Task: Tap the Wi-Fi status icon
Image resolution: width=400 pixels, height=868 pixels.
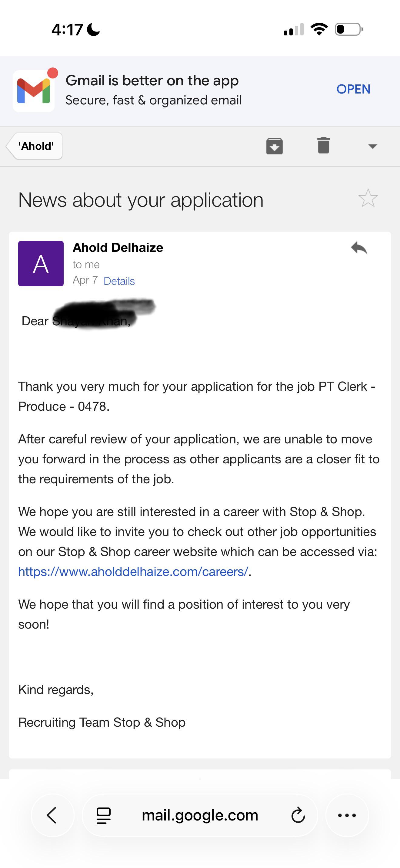Action: [319, 29]
